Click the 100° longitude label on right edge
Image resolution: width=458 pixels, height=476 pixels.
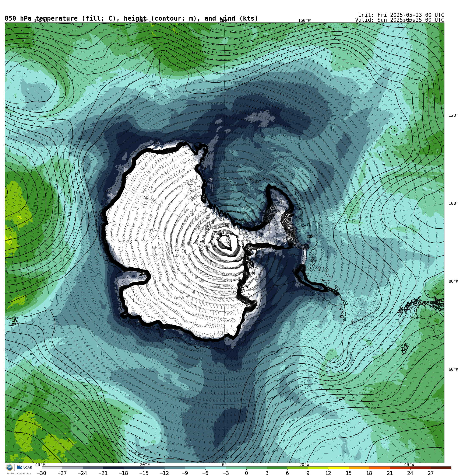[x=453, y=204]
